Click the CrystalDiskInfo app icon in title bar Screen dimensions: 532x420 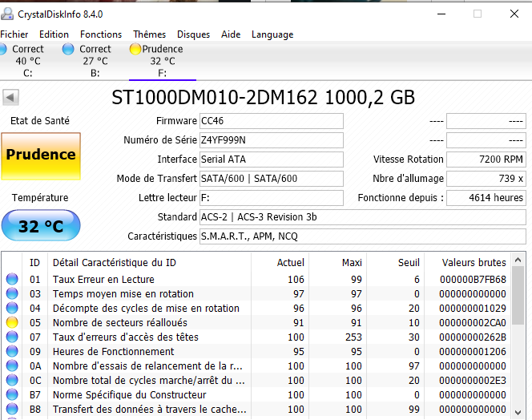pos(8,14)
